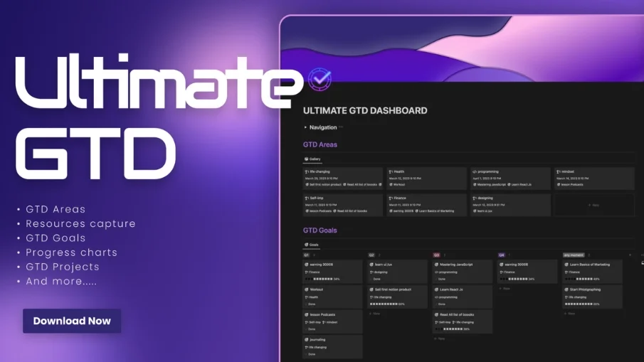Click New under the Q3 column

pos(440,339)
